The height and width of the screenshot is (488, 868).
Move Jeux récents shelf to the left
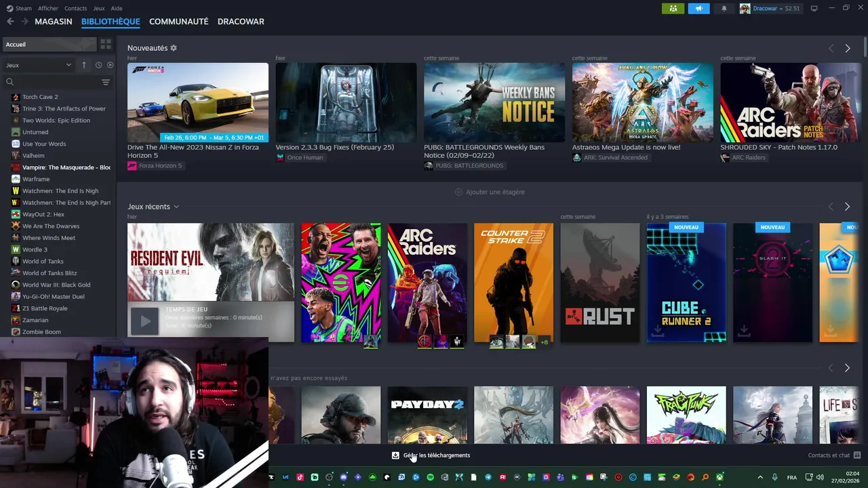pyautogui.click(x=831, y=206)
